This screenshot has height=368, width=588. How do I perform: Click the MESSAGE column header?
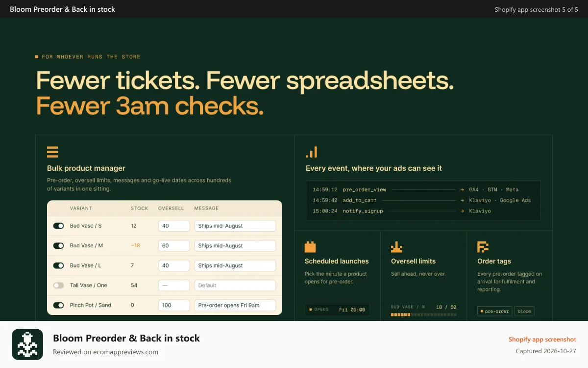pos(207,209)
